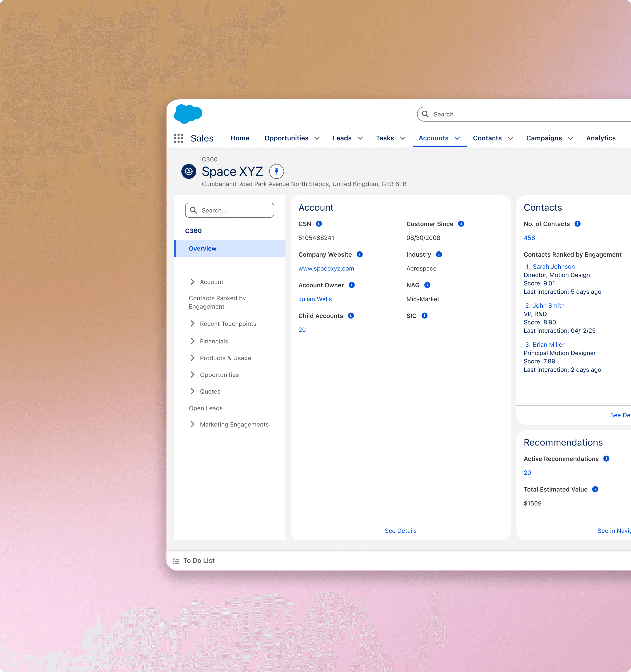Expand the Financials sidebar section
Image resolution: width=631 pixels, height=672 pixels.
[x=192, y=341]
